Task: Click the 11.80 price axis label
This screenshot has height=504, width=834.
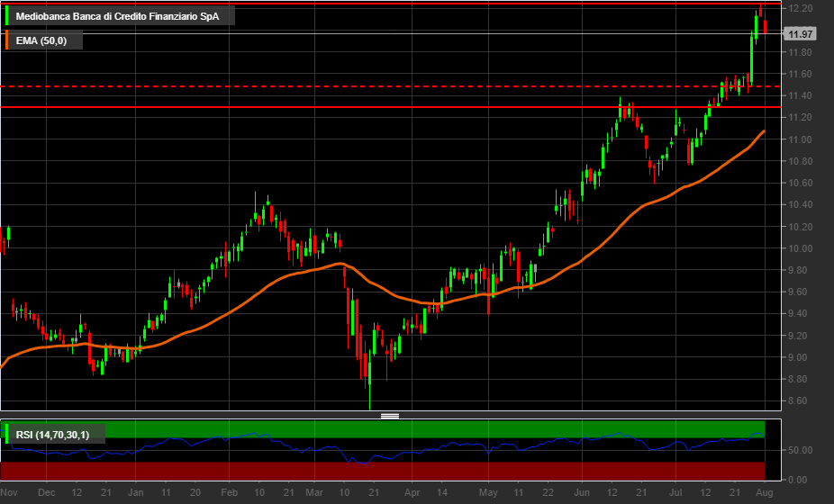Action: click(x=800, y=52)
